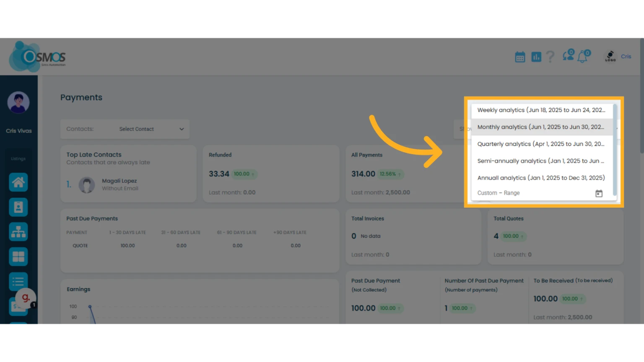Click Magali Lopez avatar picture
Screen dimensions: 644x362
(87, 185)
